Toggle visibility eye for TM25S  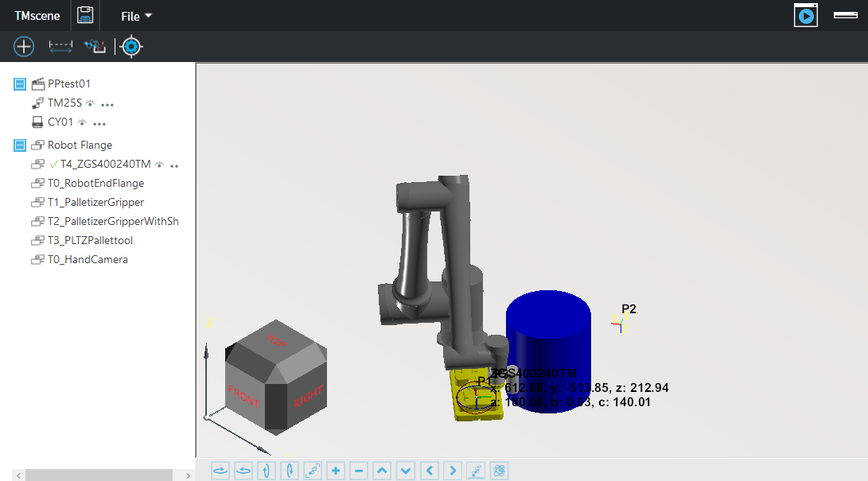[x=91, y=103]
